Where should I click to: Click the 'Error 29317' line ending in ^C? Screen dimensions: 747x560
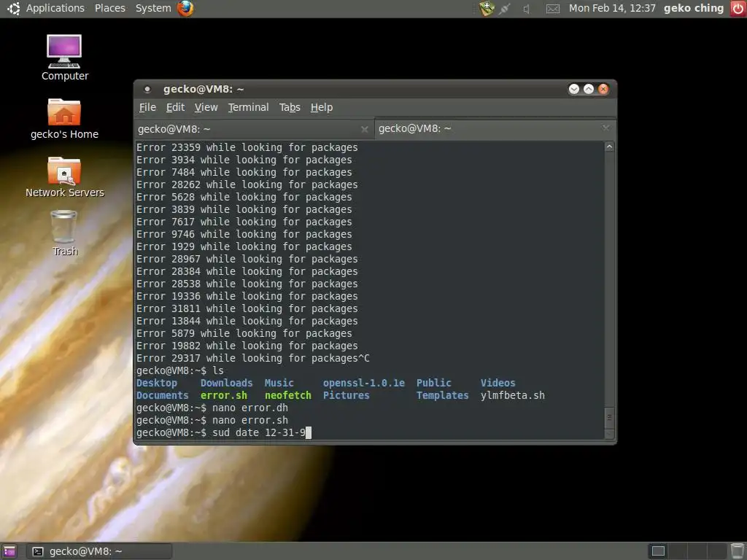253,358
